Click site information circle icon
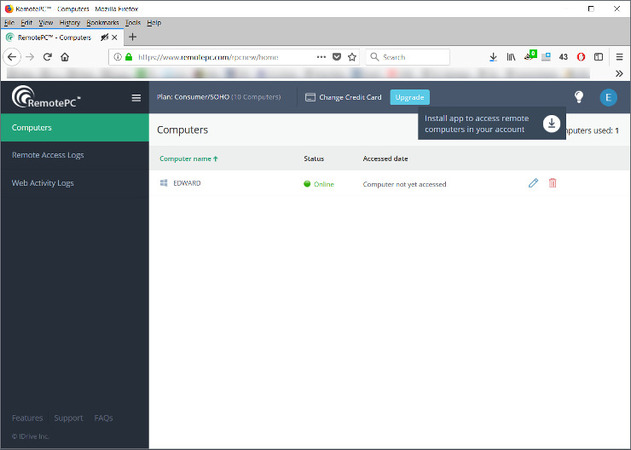This screenshot has height=450, width=631. point(118,57)
